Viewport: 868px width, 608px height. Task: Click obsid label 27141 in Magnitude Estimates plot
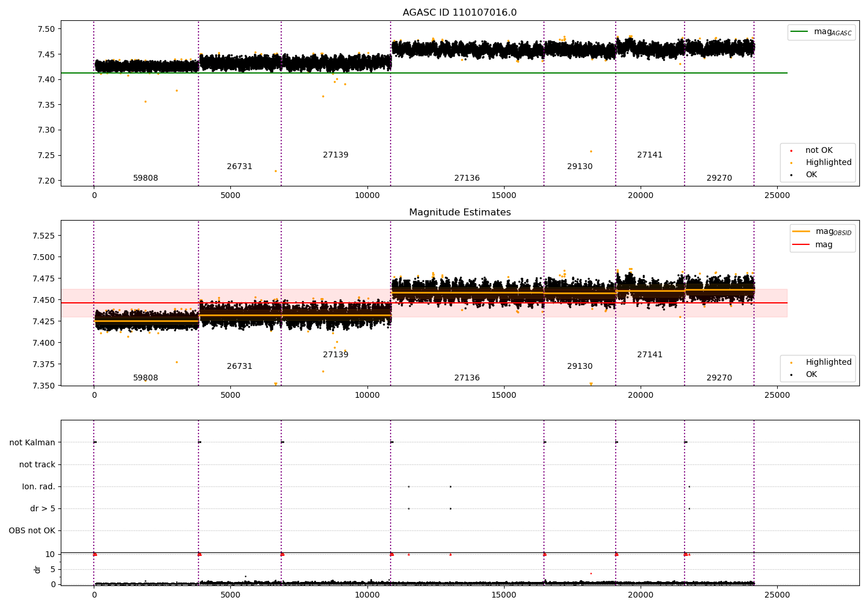(650, 355)
